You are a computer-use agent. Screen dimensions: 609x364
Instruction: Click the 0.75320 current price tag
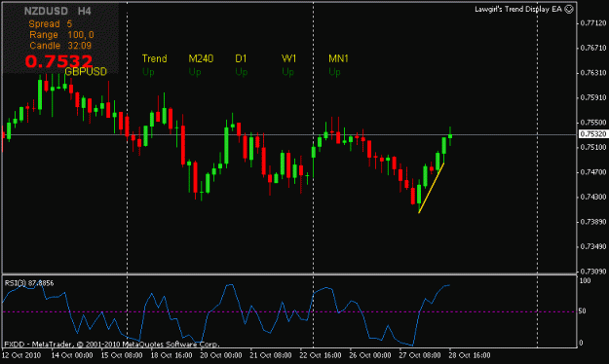(x=592, y=134)
